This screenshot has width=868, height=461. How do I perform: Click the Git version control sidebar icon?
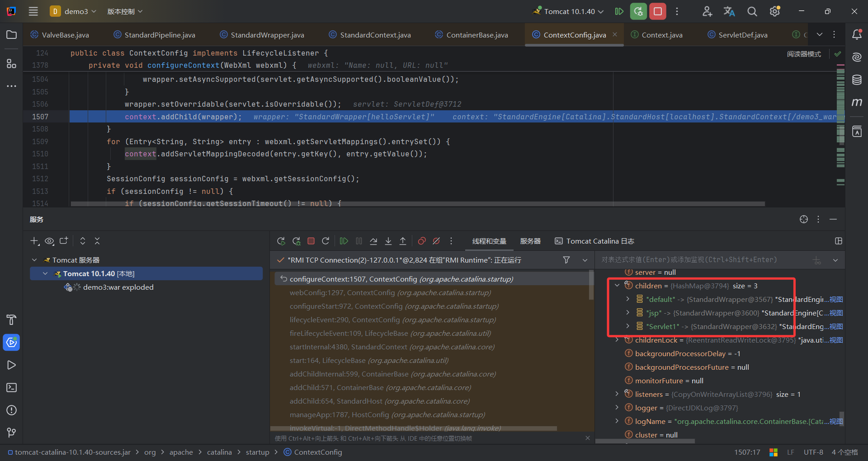click(11, 433)
